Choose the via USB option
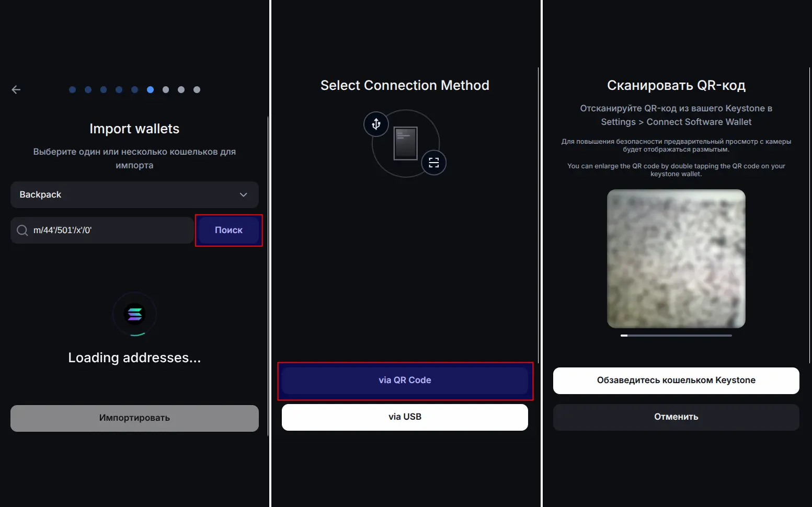 pos(405,417)
